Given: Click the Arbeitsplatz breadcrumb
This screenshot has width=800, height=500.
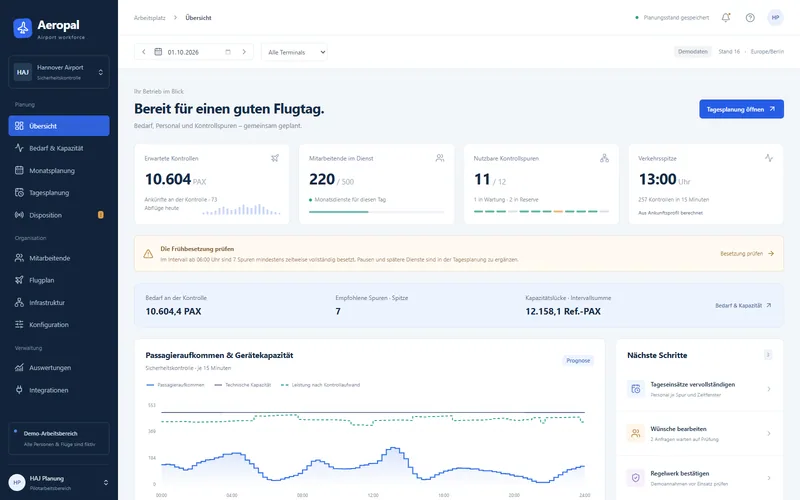Looking at the screenshot, I should pos(149,17).
